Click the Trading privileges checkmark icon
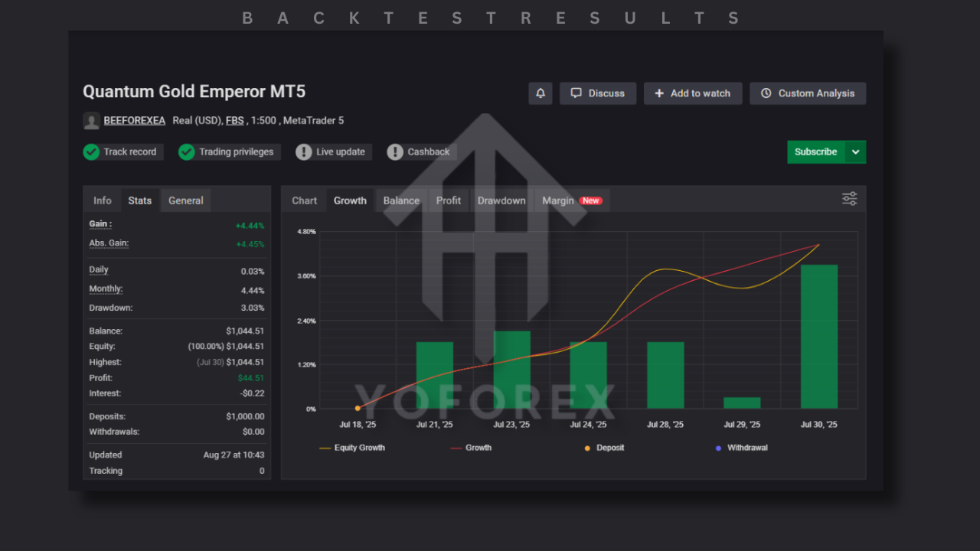Image resolution: width=980 pixels, height=551 pixels. pyautogui.click(x=187, y=152)
